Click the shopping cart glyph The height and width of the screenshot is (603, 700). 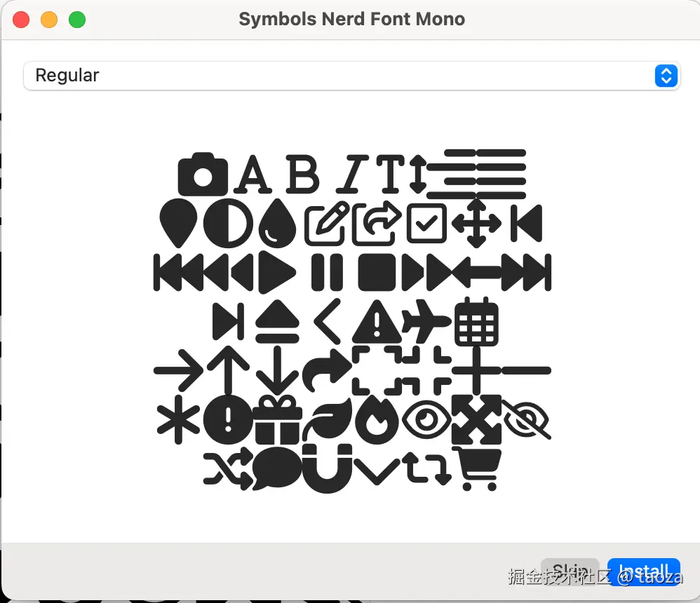click(477, 468)
